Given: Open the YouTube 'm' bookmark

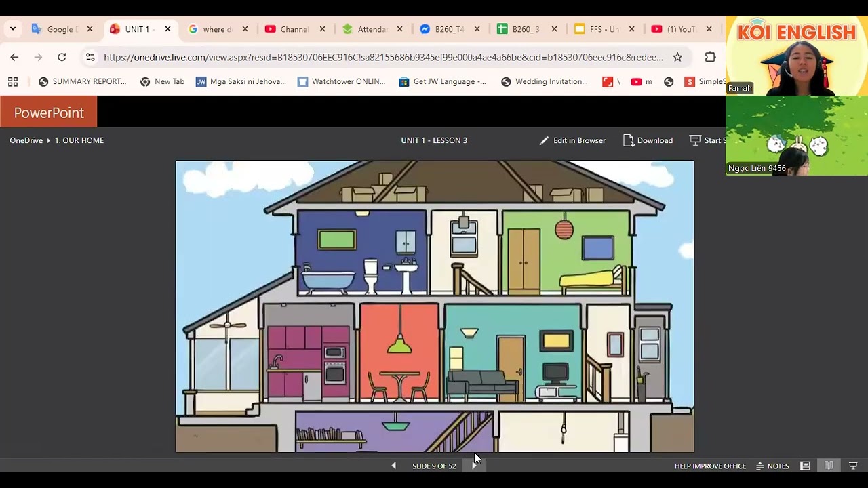Looking at the screenshot, I should [642, 81].
